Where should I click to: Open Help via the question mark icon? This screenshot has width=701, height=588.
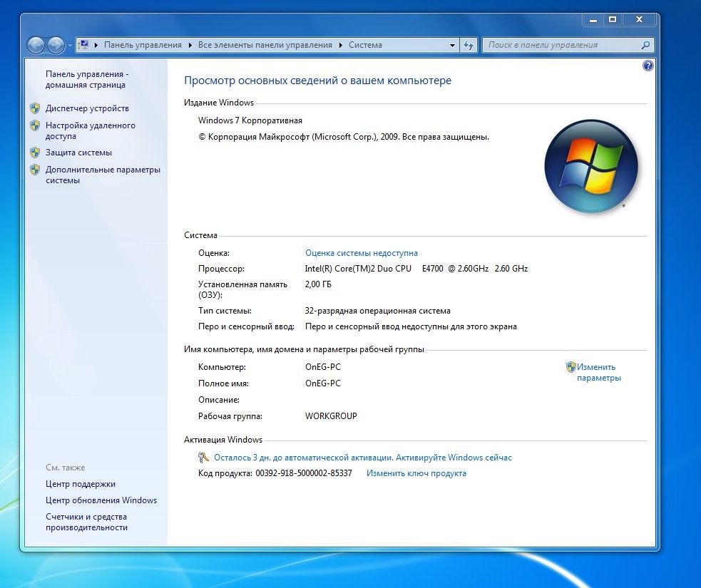[648, 66]
